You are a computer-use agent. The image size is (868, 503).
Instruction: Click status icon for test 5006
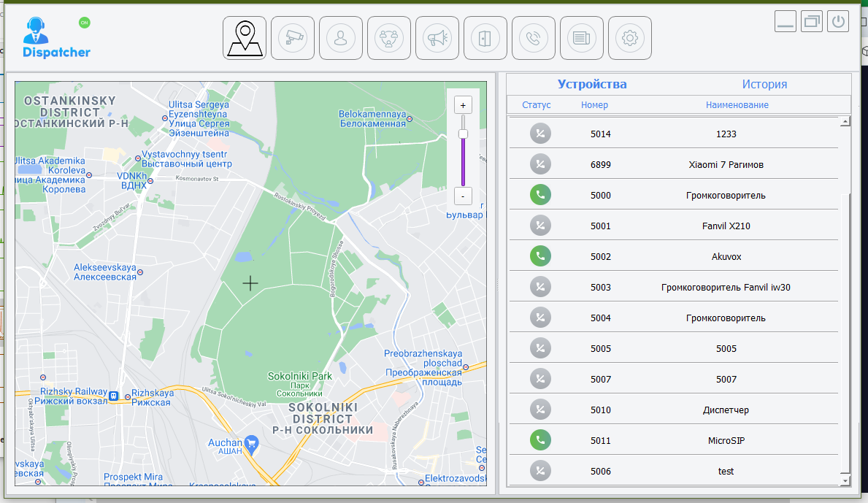click(540, 471)
